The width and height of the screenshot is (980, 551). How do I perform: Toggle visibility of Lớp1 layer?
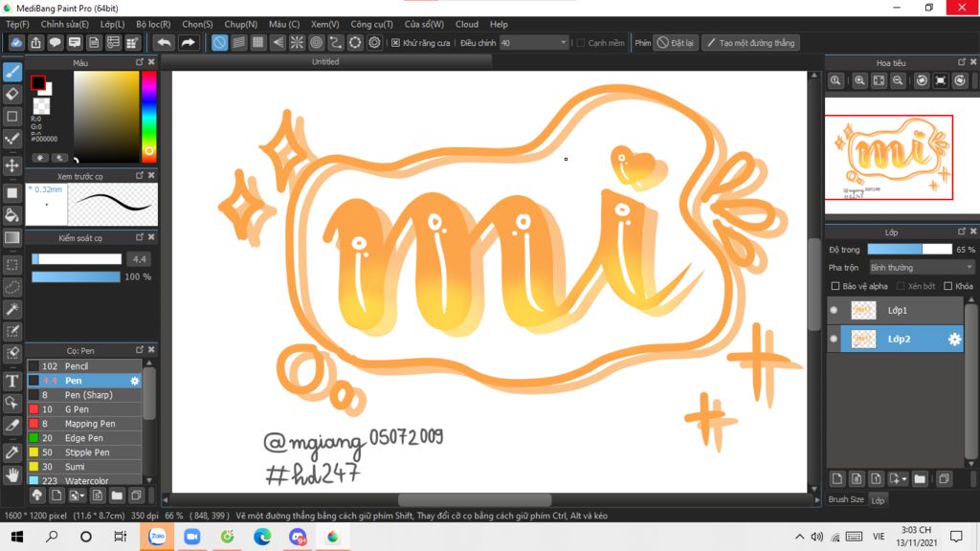coord(834,311)
